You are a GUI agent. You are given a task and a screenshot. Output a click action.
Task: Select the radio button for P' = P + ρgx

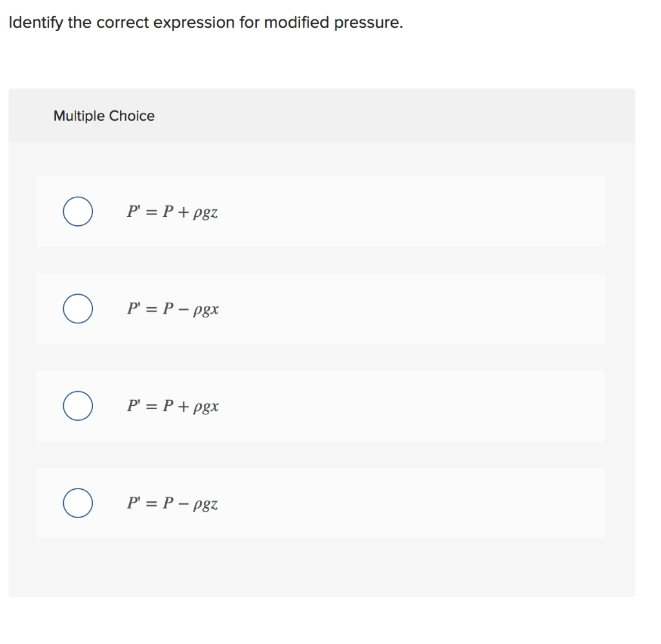point(77,406)
